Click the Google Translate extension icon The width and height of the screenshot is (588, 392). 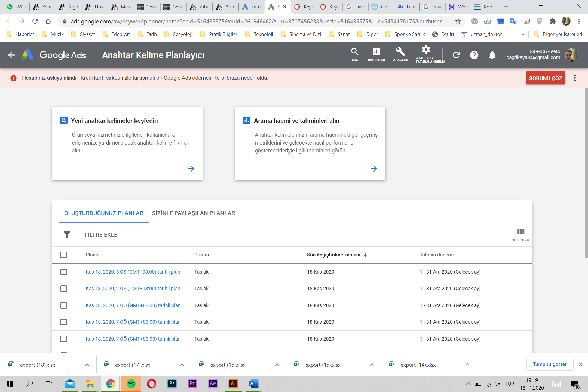(x=513, y=21)
